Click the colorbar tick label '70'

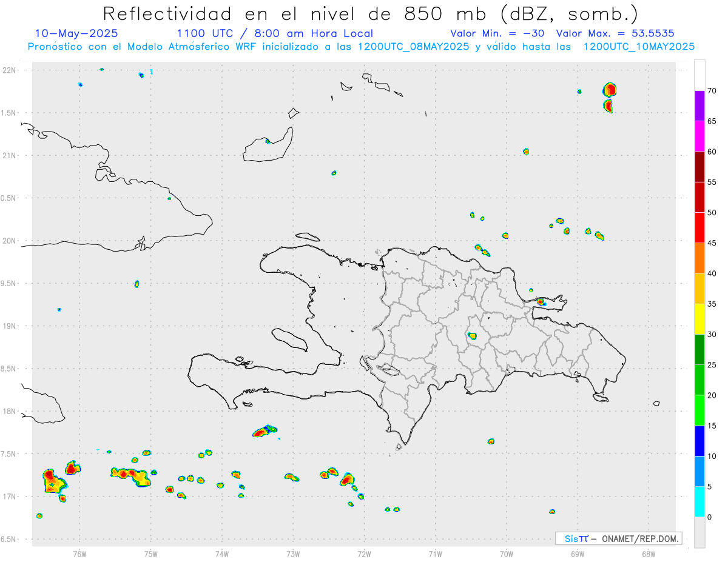712,91
